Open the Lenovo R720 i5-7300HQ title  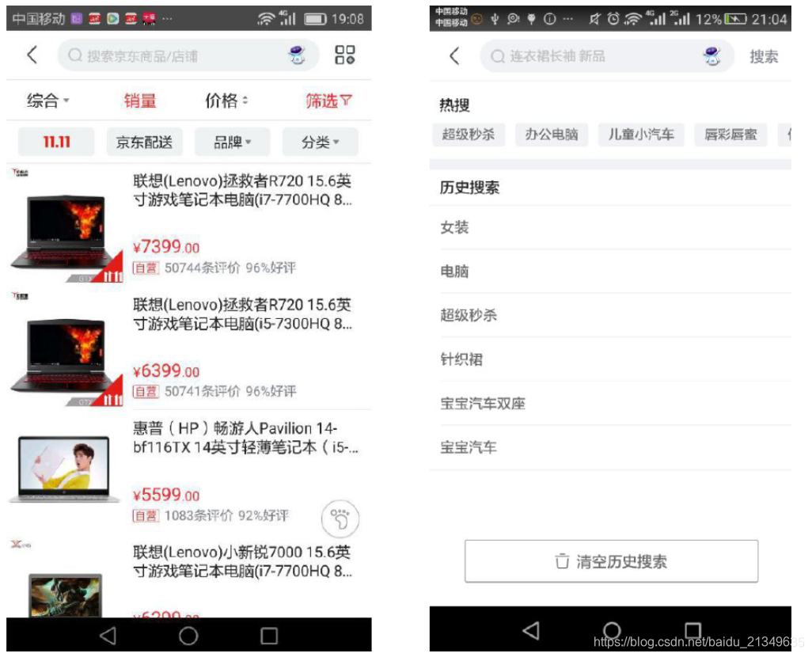point(242,314)
